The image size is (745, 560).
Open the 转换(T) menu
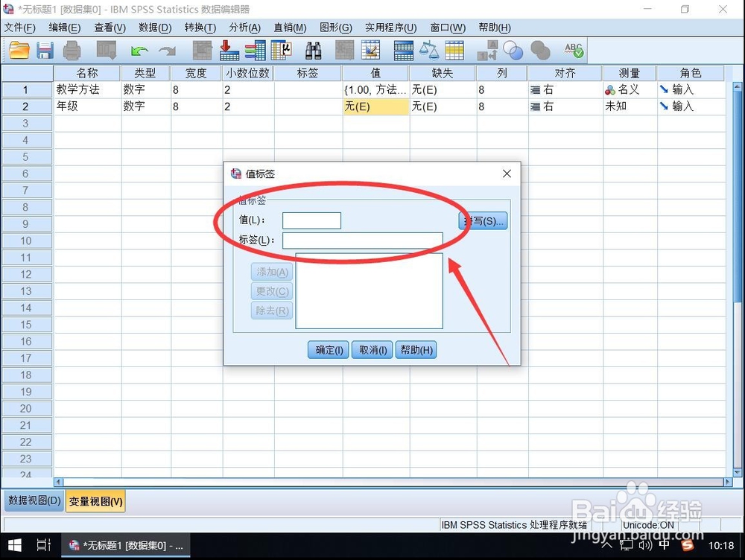tap(200, 28)
